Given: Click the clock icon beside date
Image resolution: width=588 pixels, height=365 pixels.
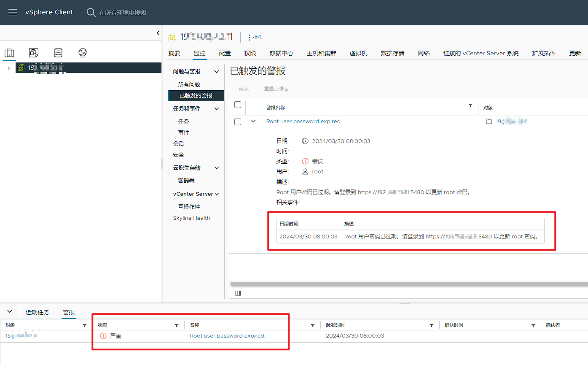Looking at the screenshot, I should (305, 141).
